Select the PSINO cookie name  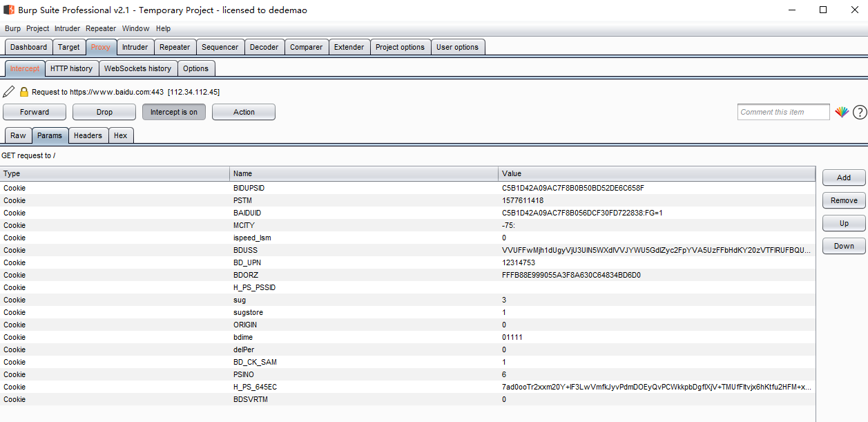tap(244, 374)
